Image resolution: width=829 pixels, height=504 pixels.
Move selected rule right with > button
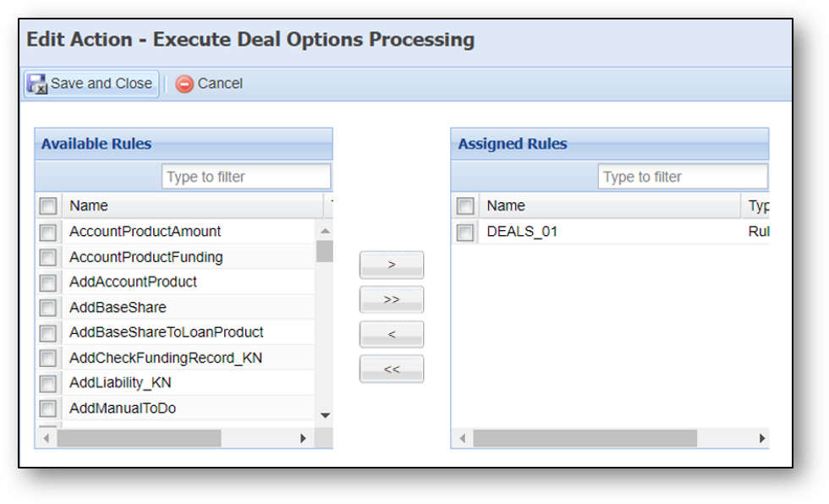point(391,265)
